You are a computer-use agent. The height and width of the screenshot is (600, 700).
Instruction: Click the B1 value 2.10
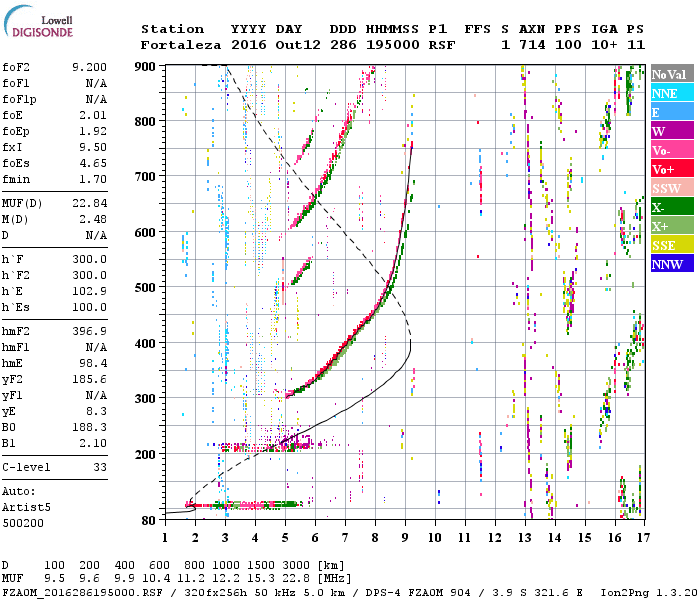(x=93, y=444)
